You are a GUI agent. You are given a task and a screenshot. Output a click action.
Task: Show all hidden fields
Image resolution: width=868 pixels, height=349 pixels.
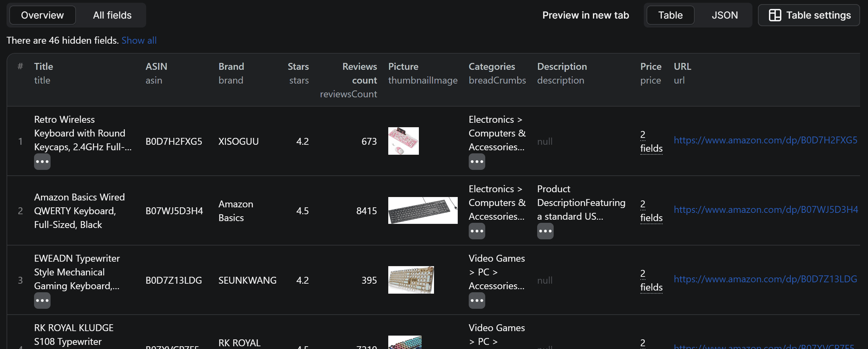(139, 40)
